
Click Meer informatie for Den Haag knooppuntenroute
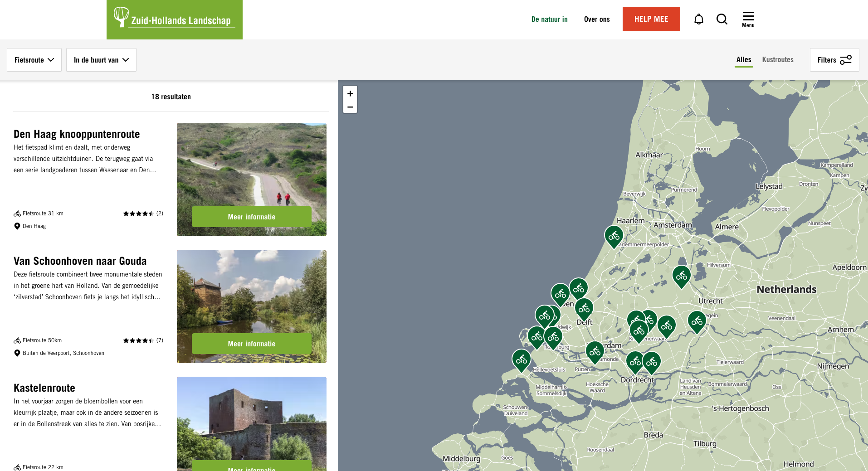pyautogui.click(x=251, y=217)
